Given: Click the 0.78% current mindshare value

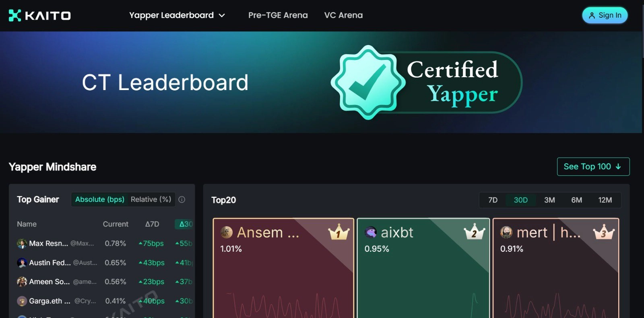Looking at the screenshot, I should (x=115, y=243).
